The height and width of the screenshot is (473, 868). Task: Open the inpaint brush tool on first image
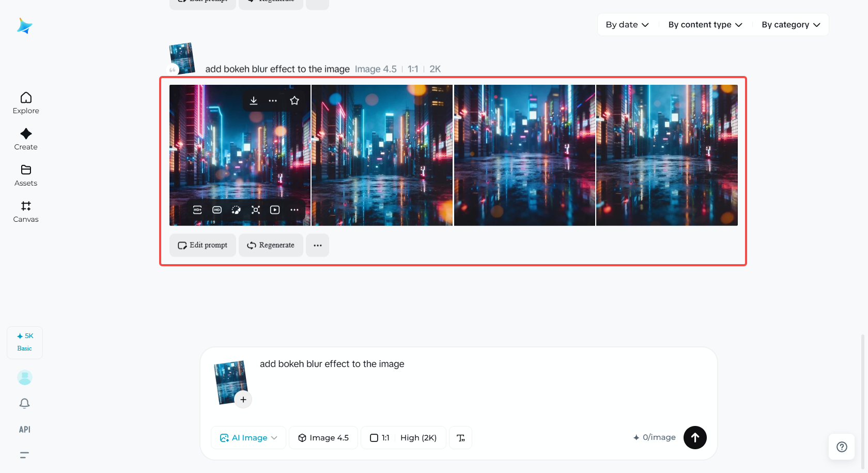[x=236, y=210]
